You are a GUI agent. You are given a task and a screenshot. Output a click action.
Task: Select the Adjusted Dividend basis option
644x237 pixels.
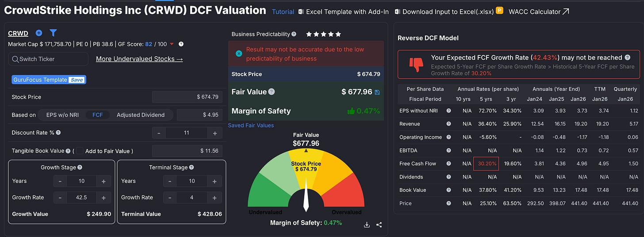(x=141, y=115)
